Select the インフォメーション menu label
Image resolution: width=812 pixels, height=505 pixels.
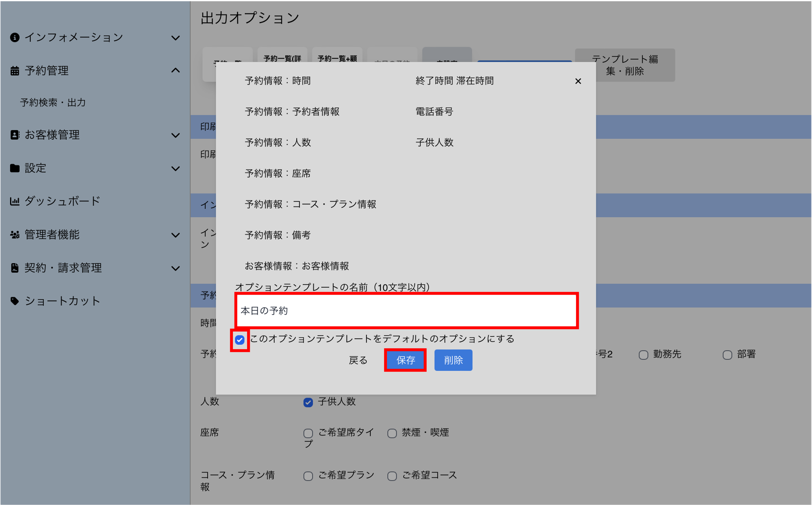pos(74,37)
